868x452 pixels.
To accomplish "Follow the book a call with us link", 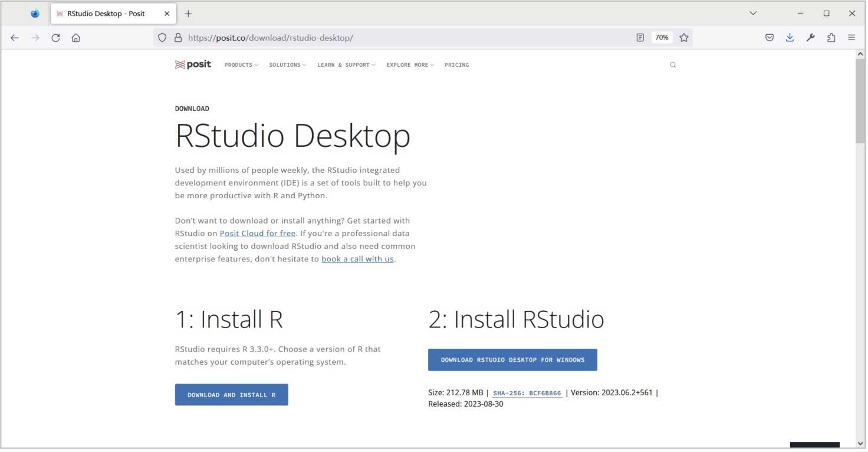I will [357, 259].
